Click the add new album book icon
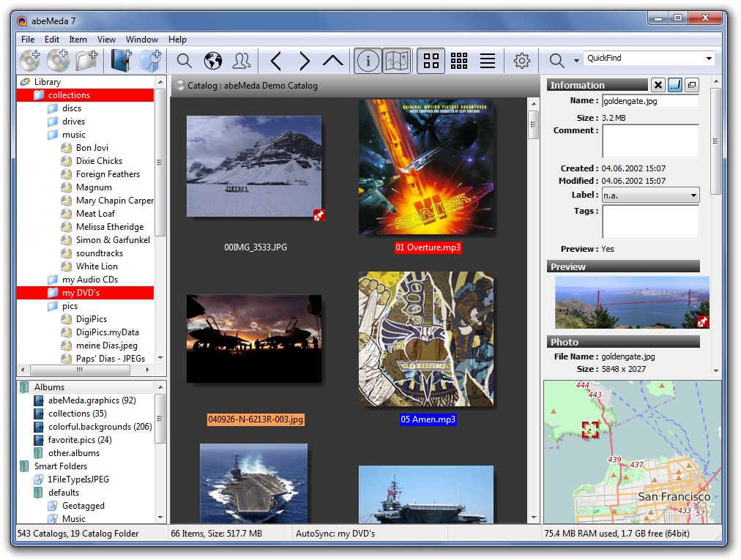 point(121,61)
